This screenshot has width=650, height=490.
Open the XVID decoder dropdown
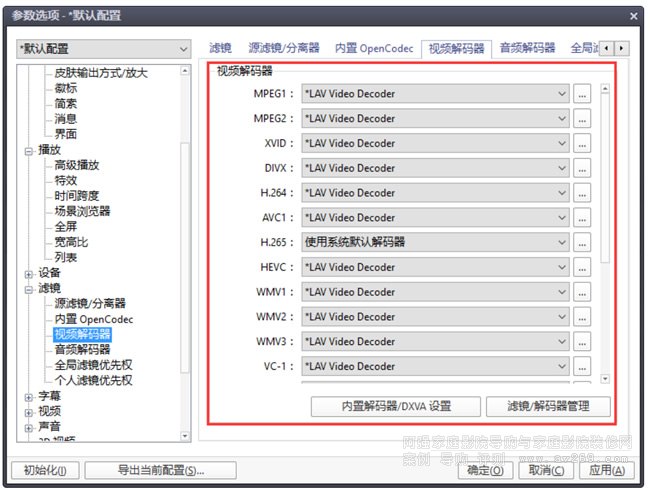click(x=435, y=143)
